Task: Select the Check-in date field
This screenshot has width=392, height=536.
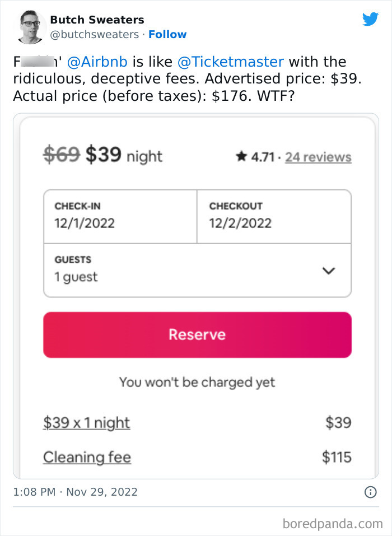Action: (x=120, y=216)
